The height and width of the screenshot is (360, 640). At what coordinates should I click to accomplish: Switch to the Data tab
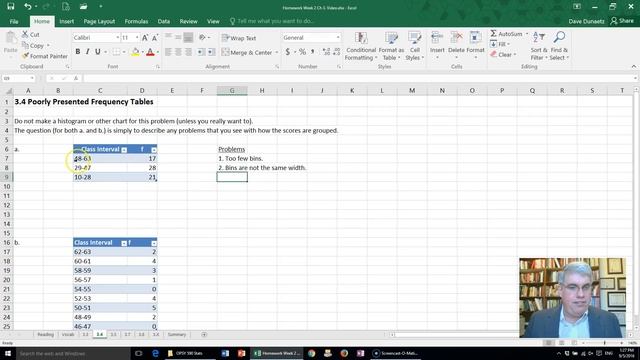(164, 21)
